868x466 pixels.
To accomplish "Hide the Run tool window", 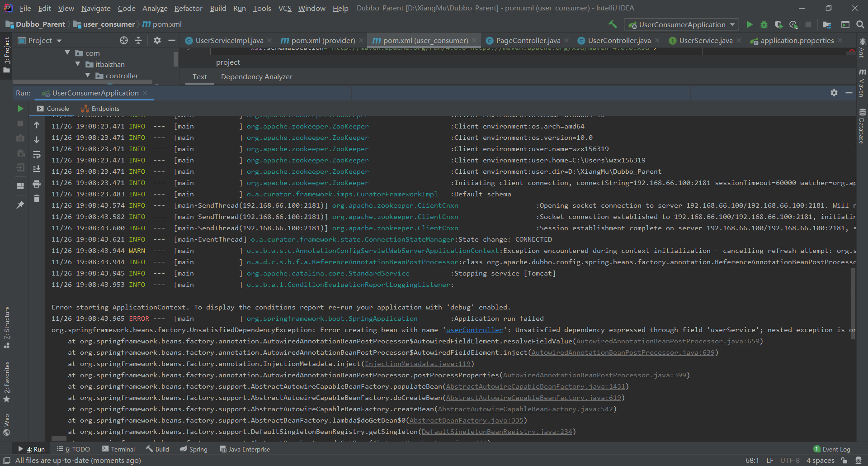I will pyautogui.click(x=849, y=93).
